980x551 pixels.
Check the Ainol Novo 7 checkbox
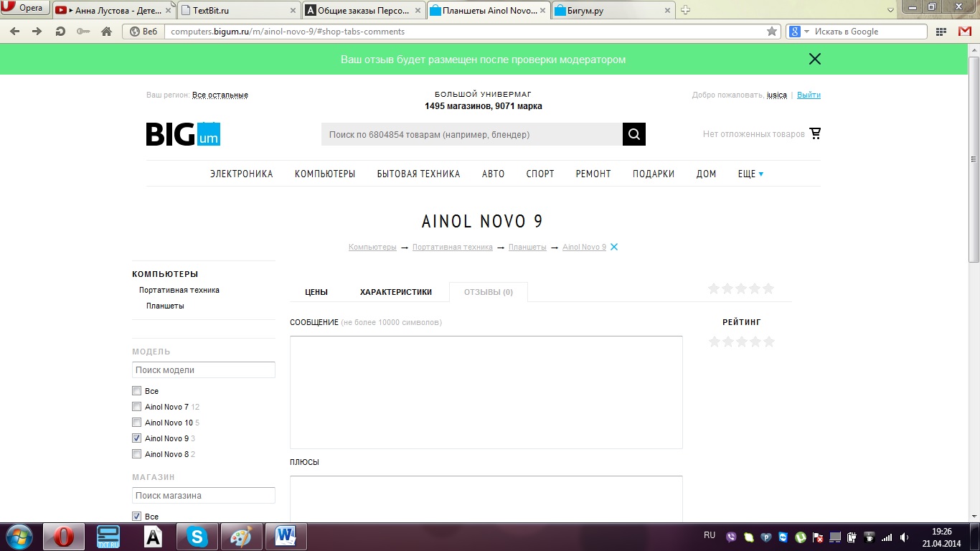coord(136,407)
